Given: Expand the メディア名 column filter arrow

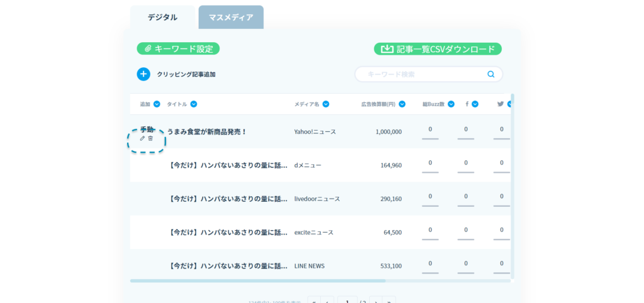Looking at the screenshot, I should (x=326, y=104).
